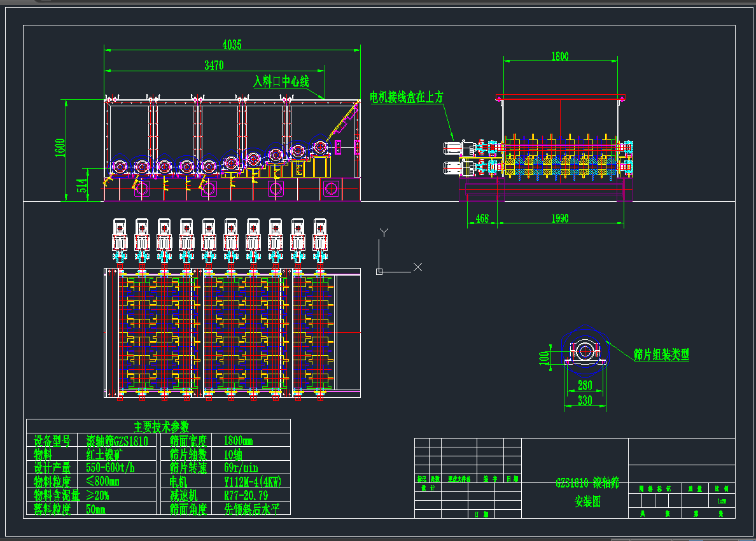756x541 pixels.
Task: Click the 设计 title block cell
Action: click(x=428, y=488)
